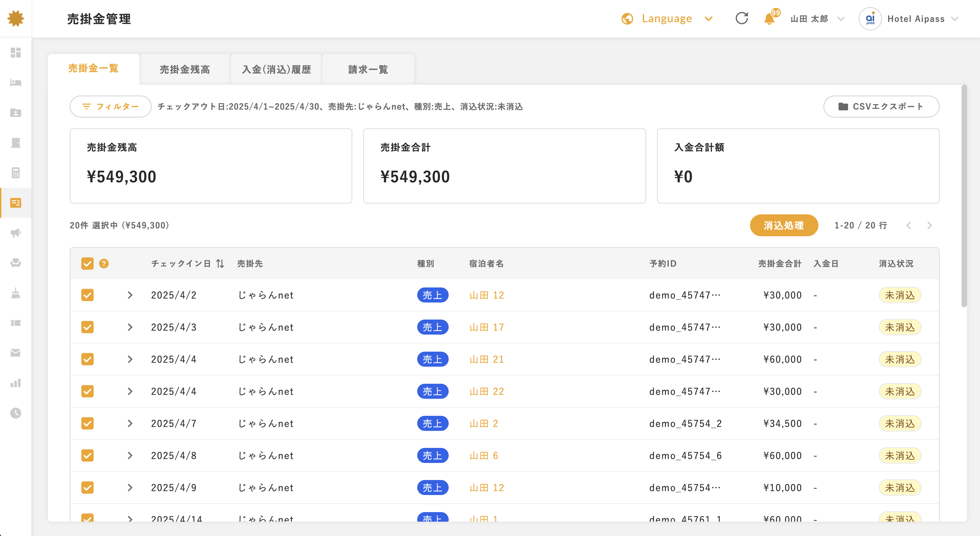Go to next page arrow
This screenshot has height=536, width=980.
(930, 225)
